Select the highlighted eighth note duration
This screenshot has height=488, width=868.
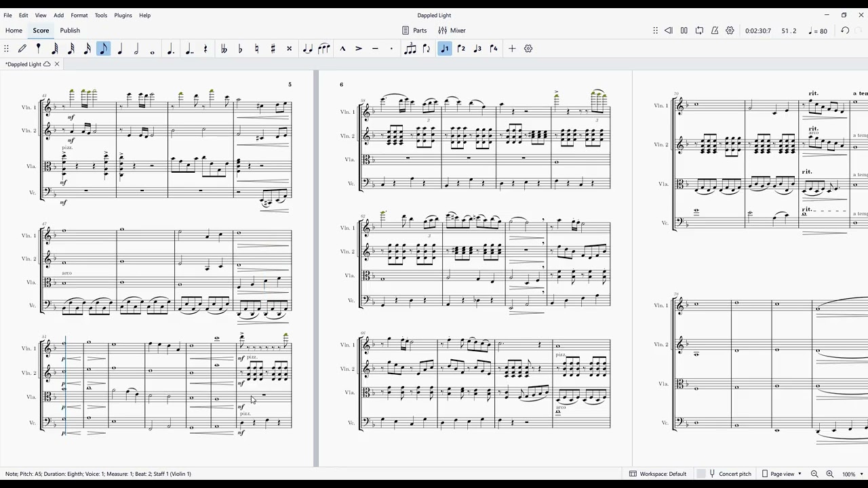[104, 49]
